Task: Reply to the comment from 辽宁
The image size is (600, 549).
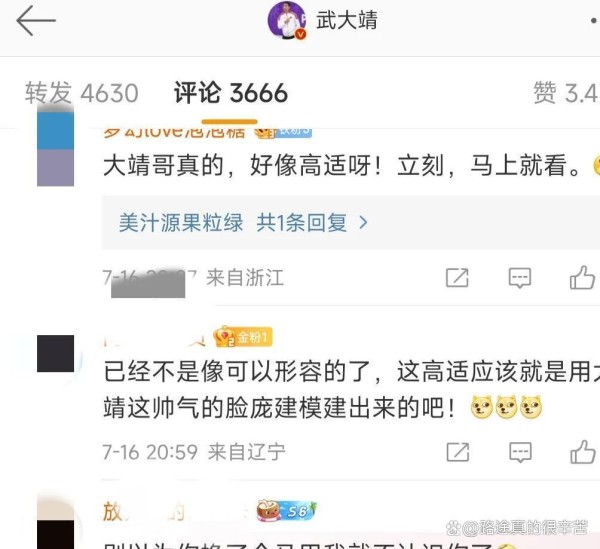Action: point(520,453)
